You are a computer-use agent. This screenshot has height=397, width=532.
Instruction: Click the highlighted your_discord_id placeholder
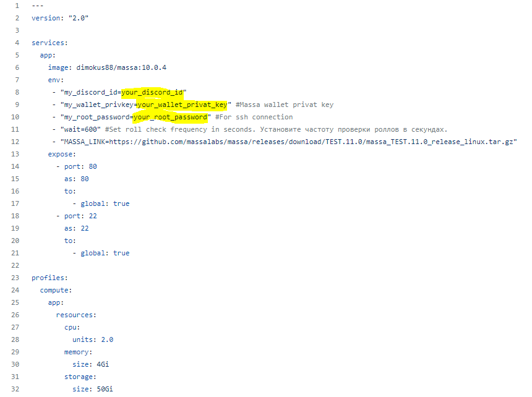point(152,92)
